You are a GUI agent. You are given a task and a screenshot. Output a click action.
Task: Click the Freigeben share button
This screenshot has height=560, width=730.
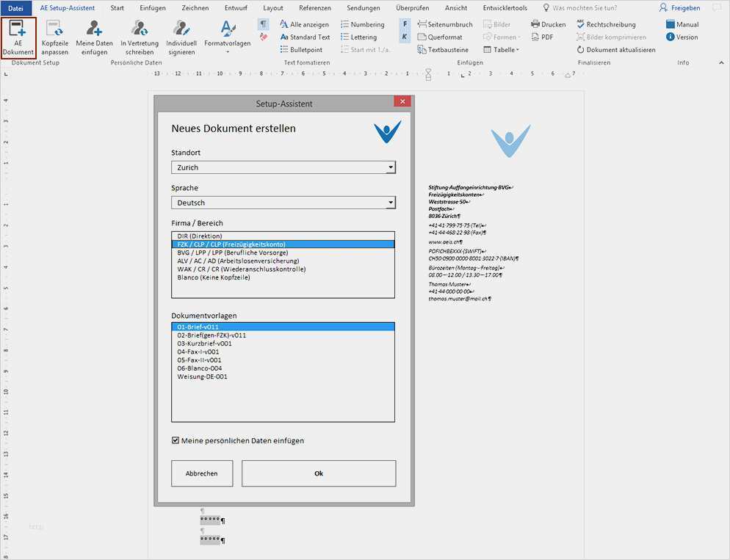680,8
